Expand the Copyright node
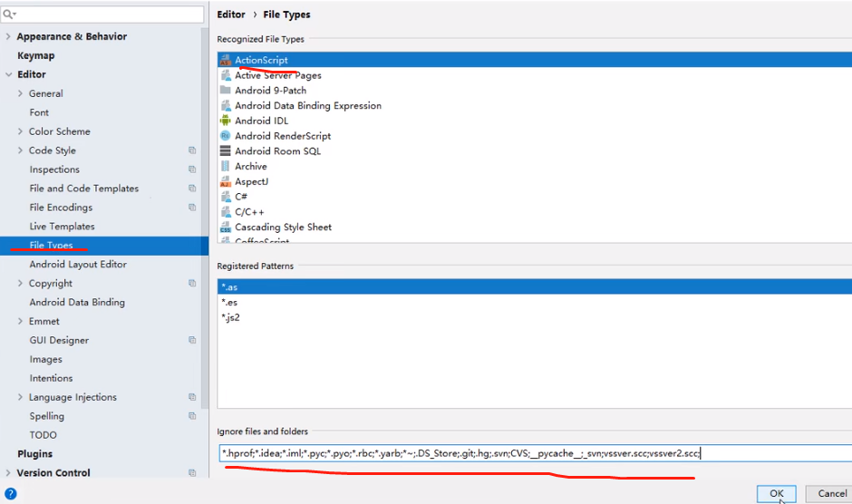 coord(20,283)
